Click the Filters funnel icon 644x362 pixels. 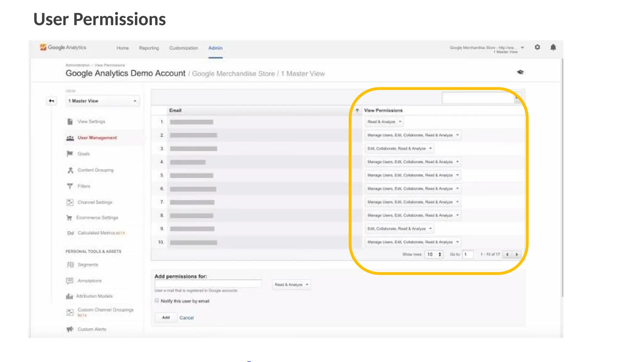pos(70,186)
